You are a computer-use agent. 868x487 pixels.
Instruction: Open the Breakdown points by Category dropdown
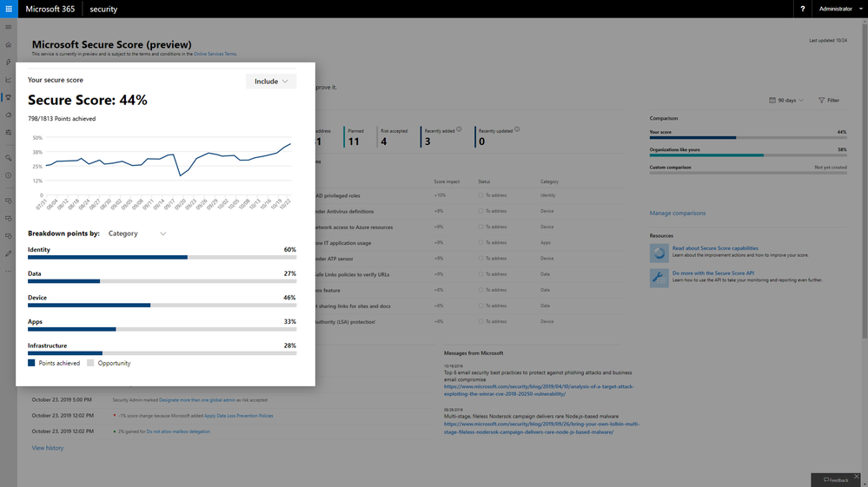click(136, 234)
